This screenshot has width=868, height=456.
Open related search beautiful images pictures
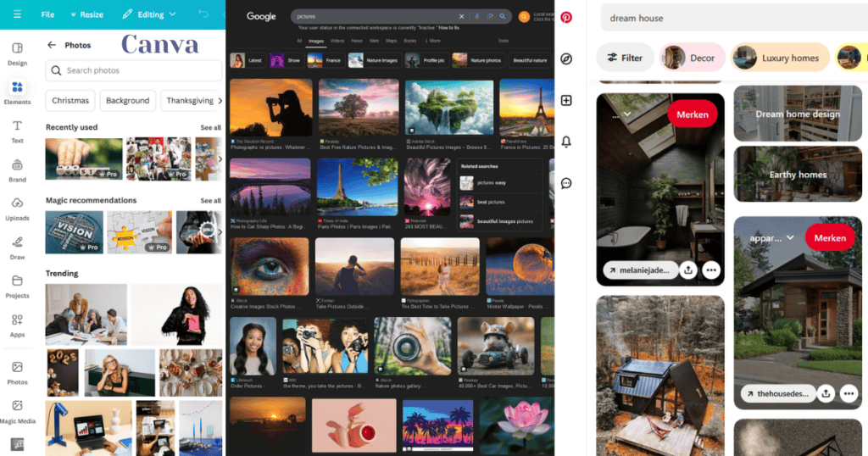coord(500,221)
